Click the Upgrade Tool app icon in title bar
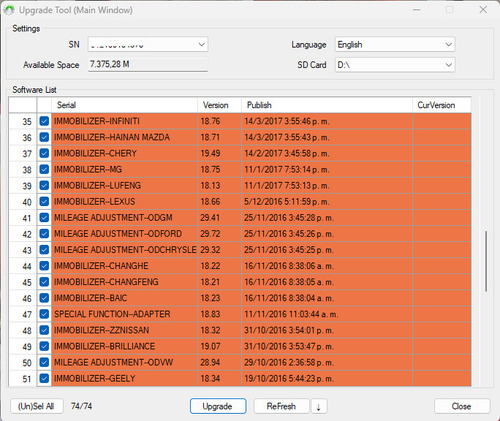Screen dimensions: 500x421 click(9, 10)
